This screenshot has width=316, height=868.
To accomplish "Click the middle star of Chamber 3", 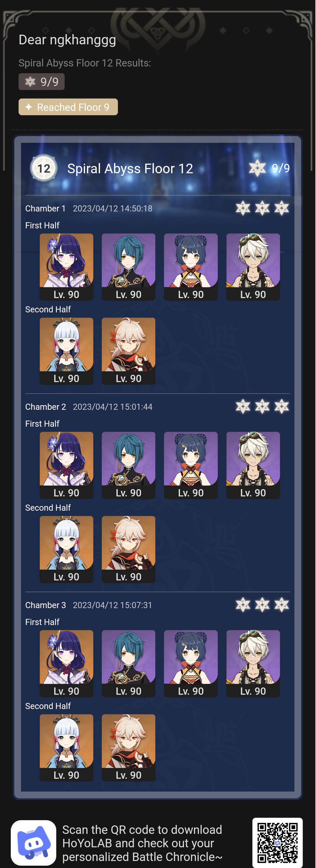I will (262, 605).
